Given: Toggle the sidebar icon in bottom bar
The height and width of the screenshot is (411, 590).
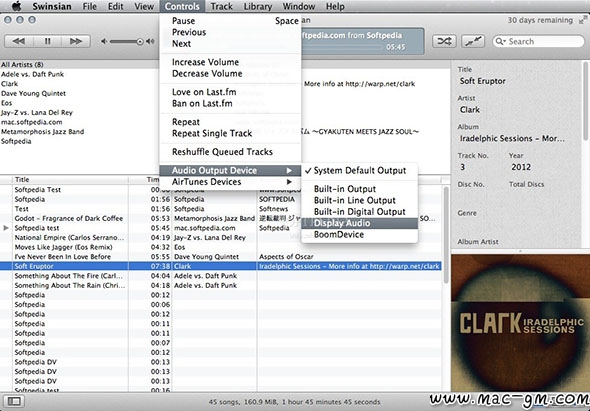Looking at the screenshot, I should tap(14, 401).
